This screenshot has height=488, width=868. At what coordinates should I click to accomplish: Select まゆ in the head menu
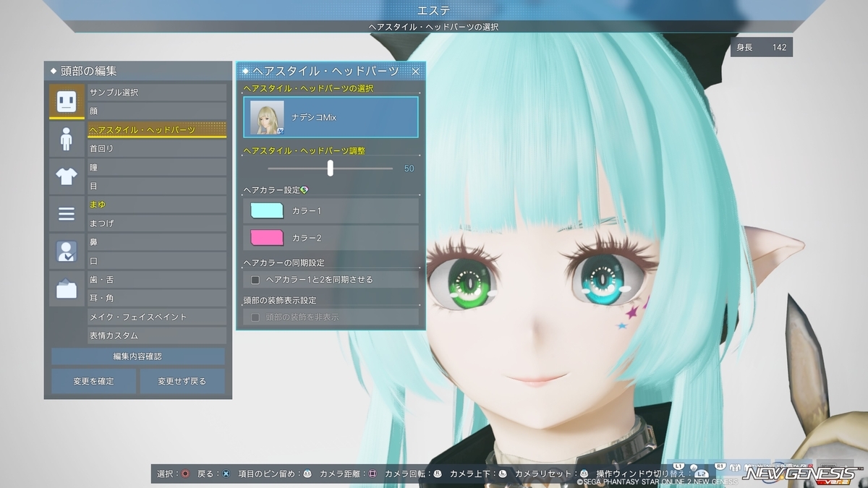(157, 205)
